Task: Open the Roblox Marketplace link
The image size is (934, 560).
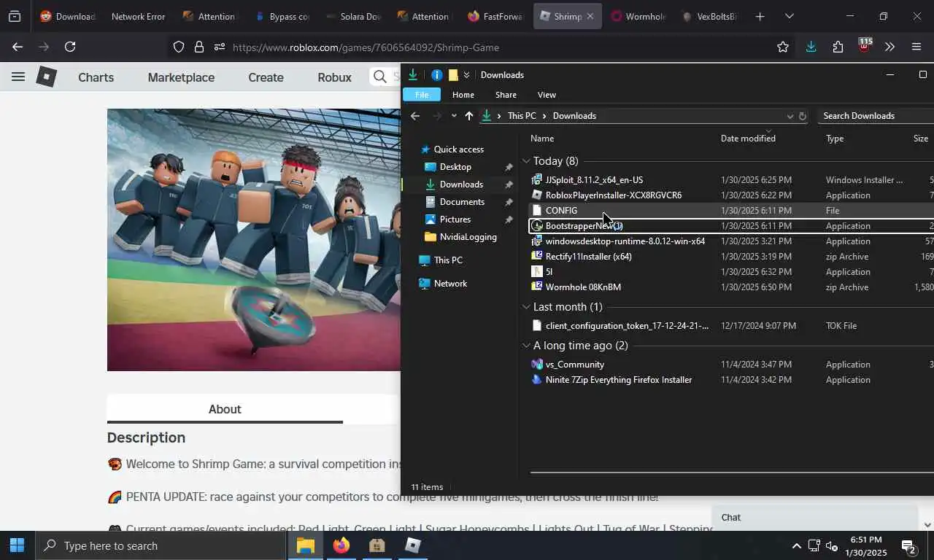Action: click(181, 77)
